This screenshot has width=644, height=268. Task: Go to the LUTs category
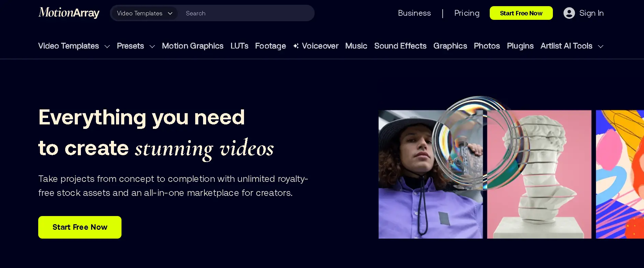click(239, 46)
